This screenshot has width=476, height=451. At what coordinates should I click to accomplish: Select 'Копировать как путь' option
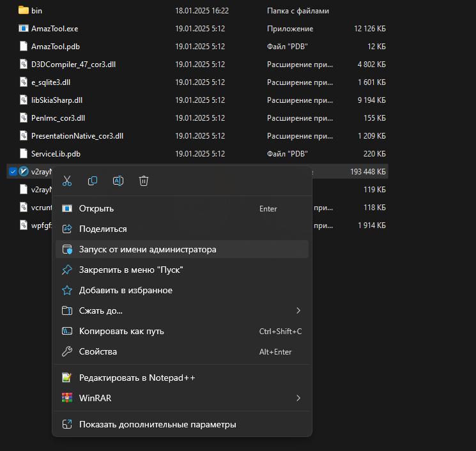pyautogui.click(x=121, y=331)
